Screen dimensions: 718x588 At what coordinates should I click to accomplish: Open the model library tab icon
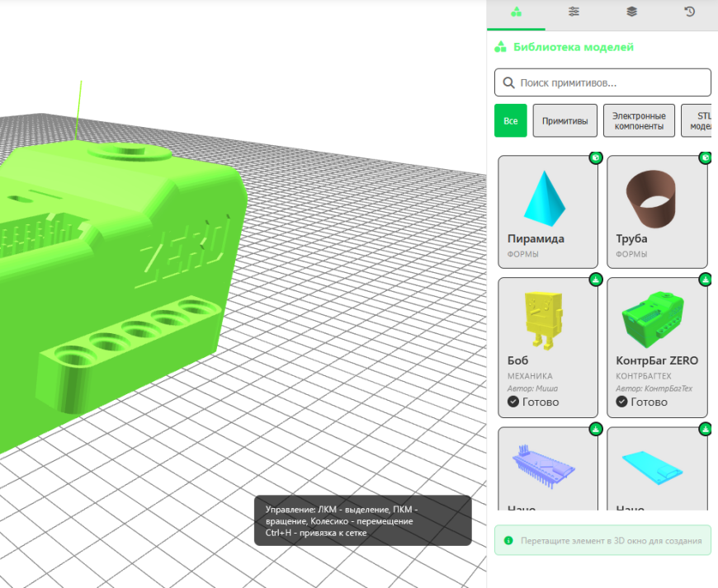point(516,12)
